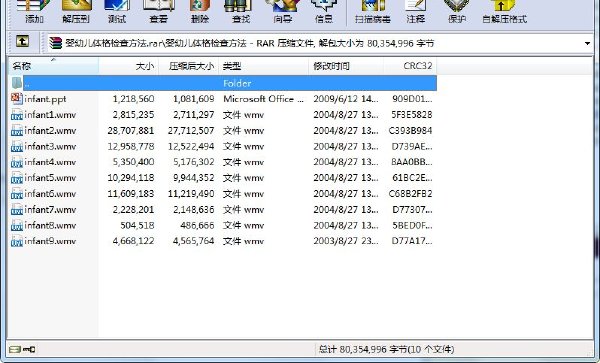Sort by 压缩后大小 column header
The image size is (600, 363).
click(x=188, y=66)
